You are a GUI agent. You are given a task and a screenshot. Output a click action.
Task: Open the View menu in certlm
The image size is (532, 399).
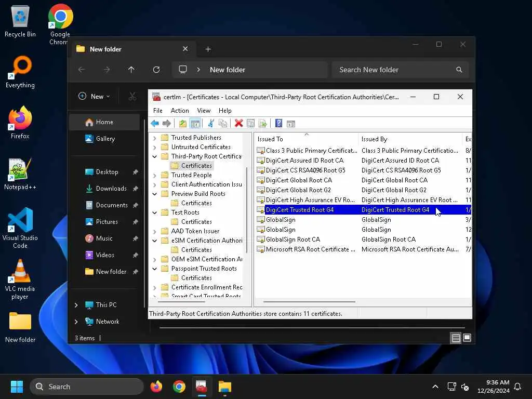point(204,111)
